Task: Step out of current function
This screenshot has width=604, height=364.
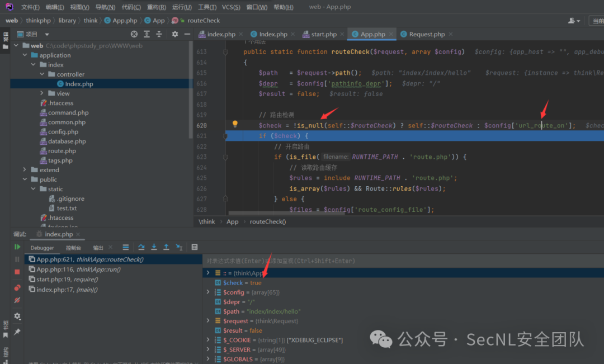Action: coord(166,247)
